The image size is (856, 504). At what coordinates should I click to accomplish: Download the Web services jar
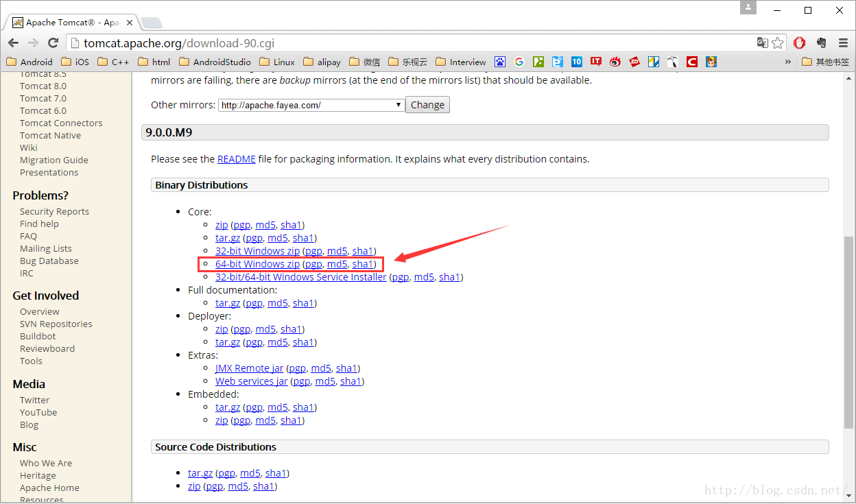point(252,381)
